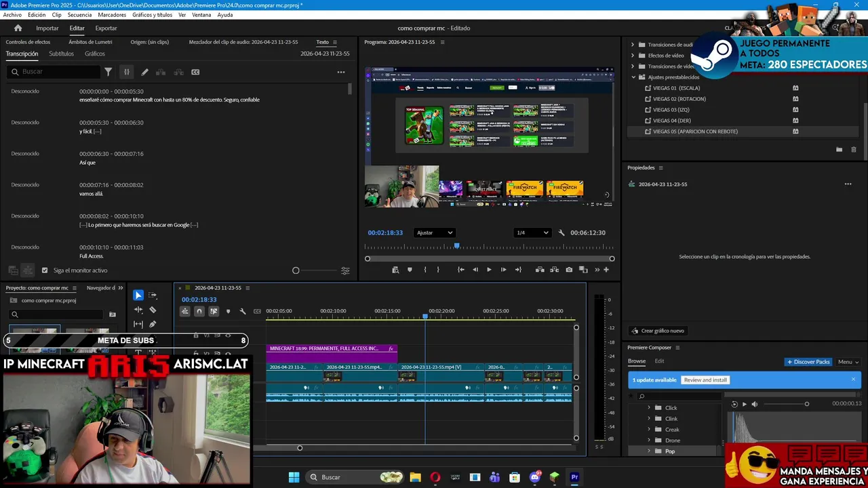868x488 pixels.
Task: Click the transcript pause-segment toggle icon
Action: point(126,72)
